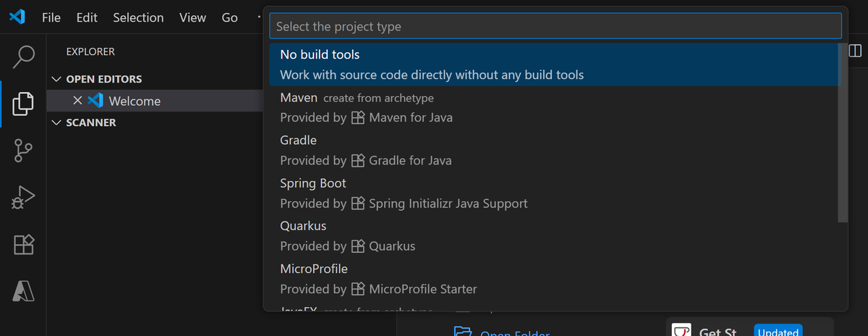Image resolution: width=868 pixels, height=336 pixels.
Task: Select the Spring Boot project type
Action: [x=553, y=193]
